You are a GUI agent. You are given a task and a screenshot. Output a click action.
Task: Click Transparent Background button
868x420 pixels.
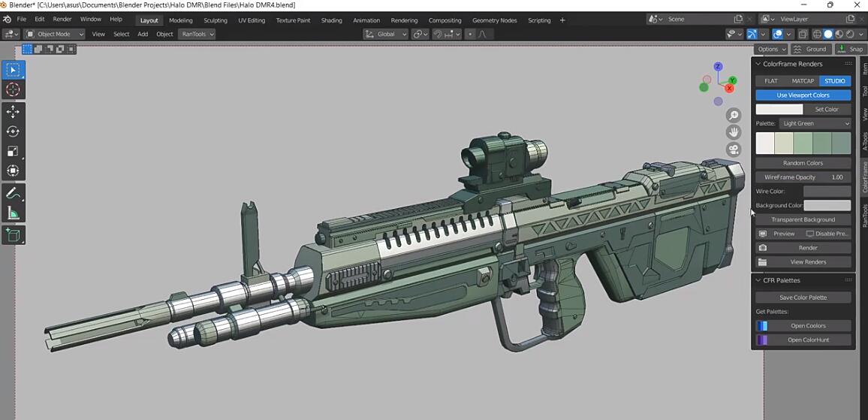point(803,219)
